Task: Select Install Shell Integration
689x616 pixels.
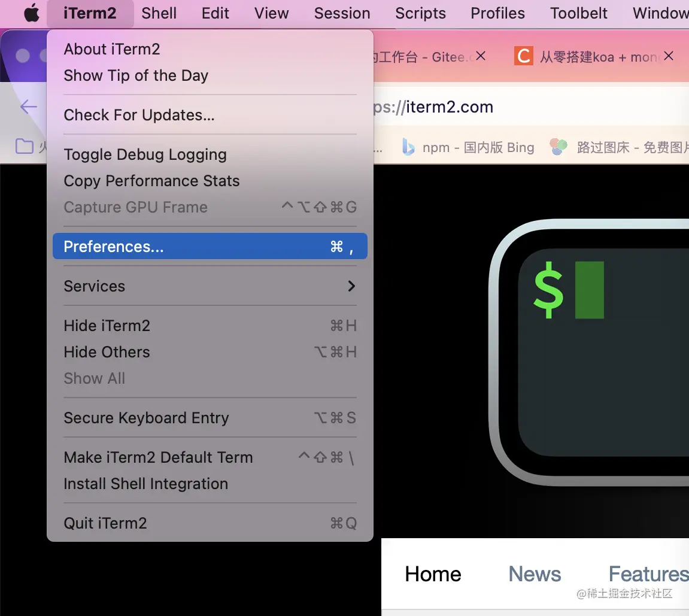Action: pos(210,484)
